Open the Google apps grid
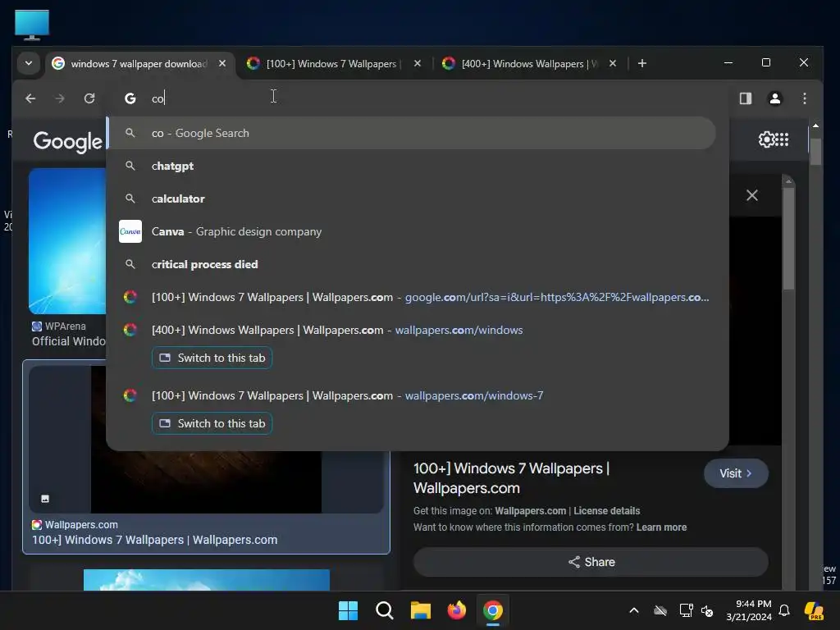 [782, 139]
